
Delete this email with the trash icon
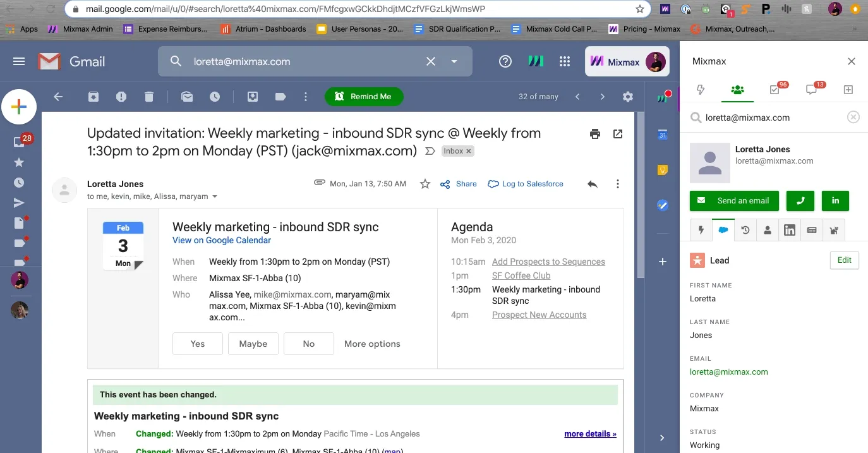[149, 97]
